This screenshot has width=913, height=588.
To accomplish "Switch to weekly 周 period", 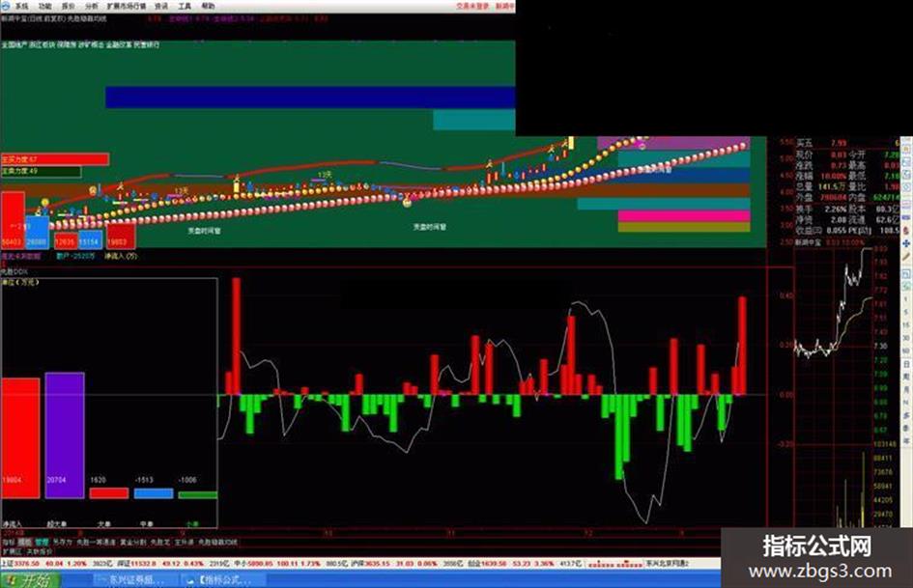I will click(x=906, y=377).
